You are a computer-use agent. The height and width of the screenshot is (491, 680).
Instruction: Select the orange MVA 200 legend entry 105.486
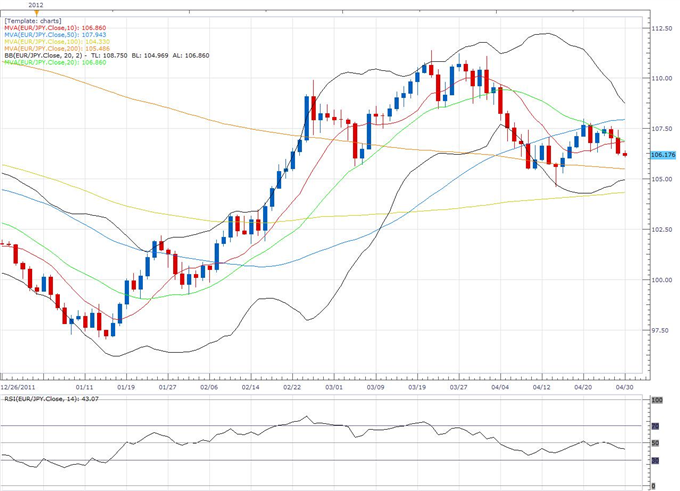pyautogui.click(x=57, y=49)
